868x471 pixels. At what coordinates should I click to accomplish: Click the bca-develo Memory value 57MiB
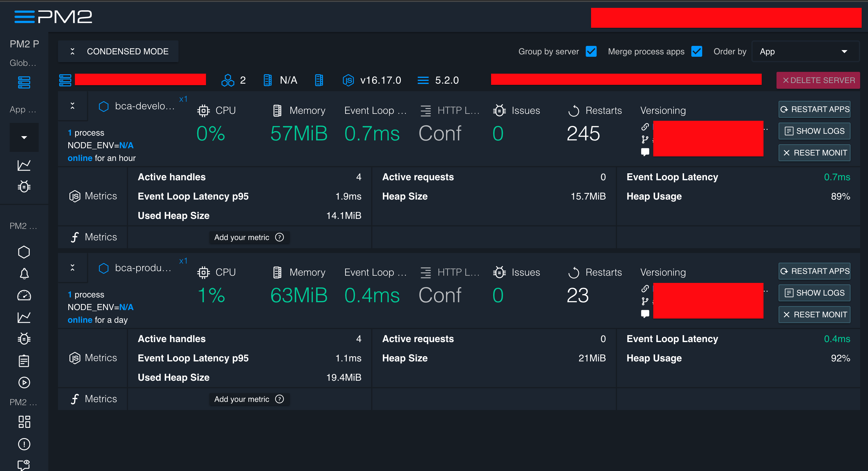299,133
